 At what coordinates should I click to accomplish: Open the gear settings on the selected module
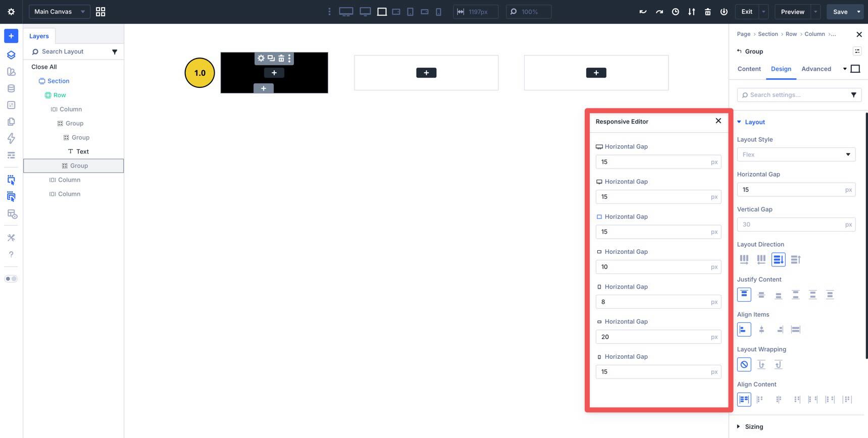(261, 59)
